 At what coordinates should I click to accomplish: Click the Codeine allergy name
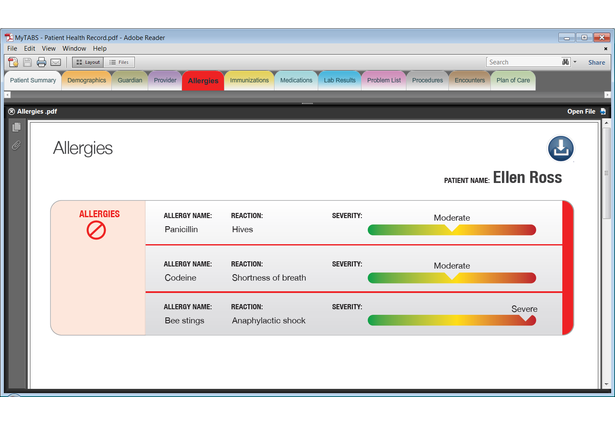click(x=180, y=278)
